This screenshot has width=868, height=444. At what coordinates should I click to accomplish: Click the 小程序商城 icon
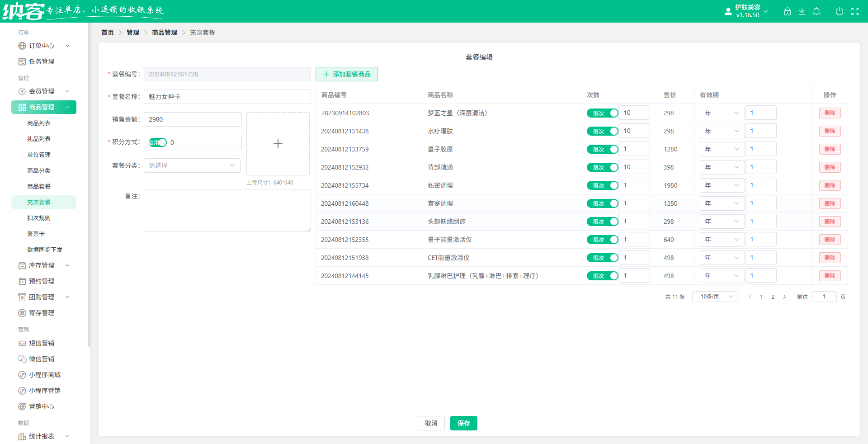22,375
